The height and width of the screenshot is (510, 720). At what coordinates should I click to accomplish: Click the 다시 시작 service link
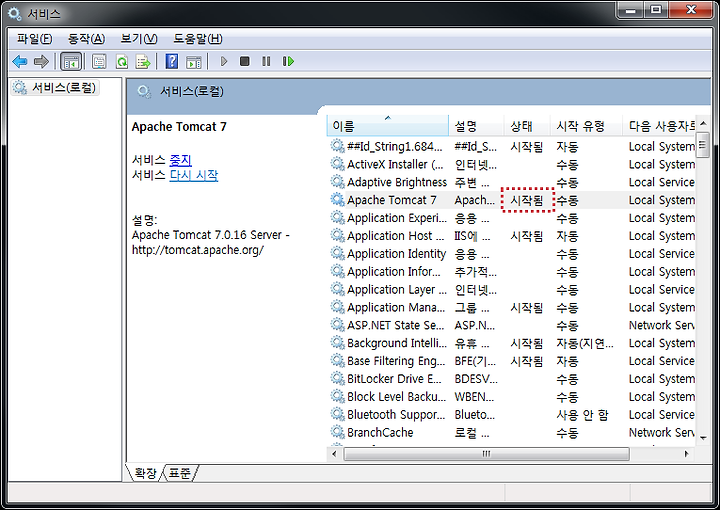point(194,175)
